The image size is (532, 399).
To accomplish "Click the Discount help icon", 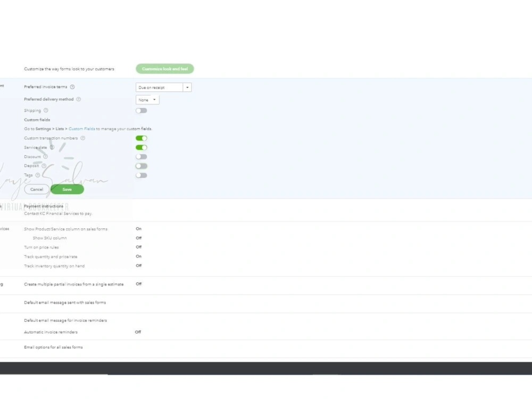I will point(45,156).
